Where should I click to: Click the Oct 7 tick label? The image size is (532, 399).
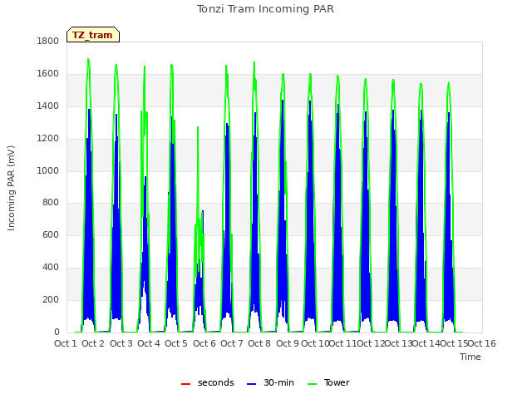232,343
